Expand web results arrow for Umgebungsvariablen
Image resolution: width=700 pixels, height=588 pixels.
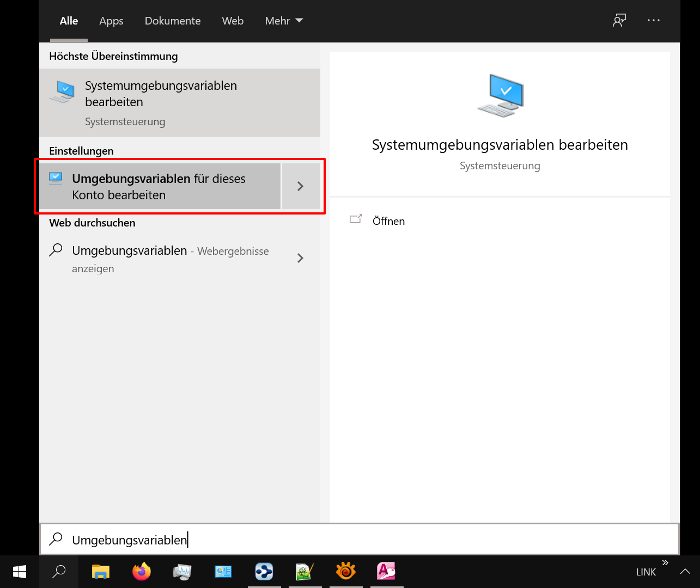click(x=301, y=258)
